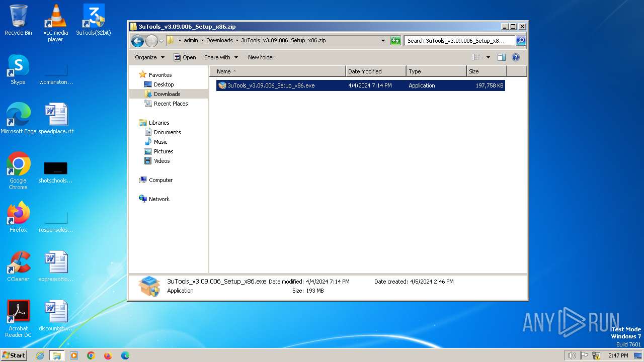Open Internet Explorer in taskbar

(x=40, y=355)
